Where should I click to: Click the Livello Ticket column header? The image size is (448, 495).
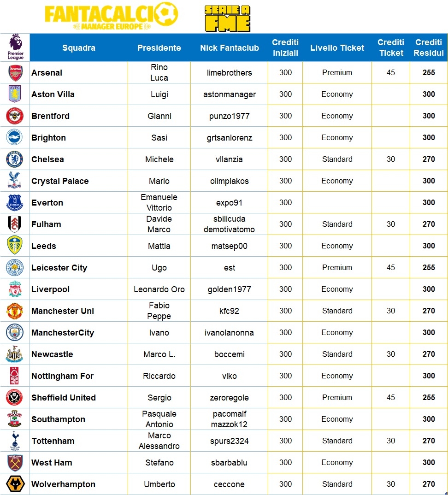[337, 48]
